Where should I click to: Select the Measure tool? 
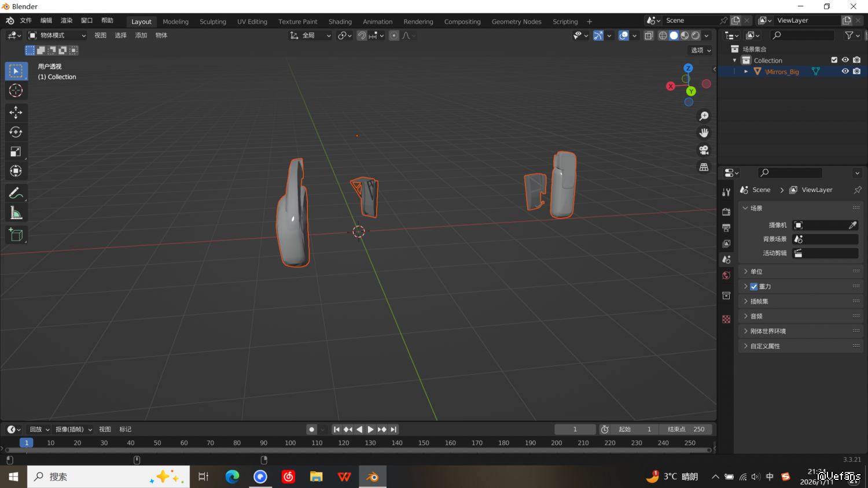(16, 213)
